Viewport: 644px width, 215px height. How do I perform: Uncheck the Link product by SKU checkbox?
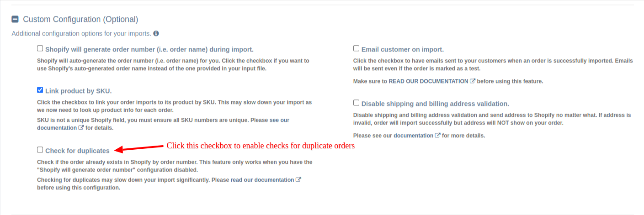[40, 90]
